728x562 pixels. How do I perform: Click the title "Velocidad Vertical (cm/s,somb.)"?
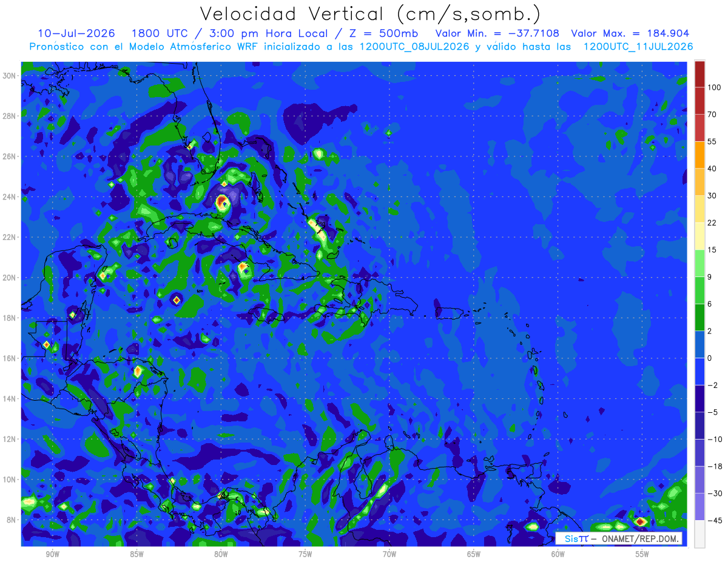click(370, 14)
